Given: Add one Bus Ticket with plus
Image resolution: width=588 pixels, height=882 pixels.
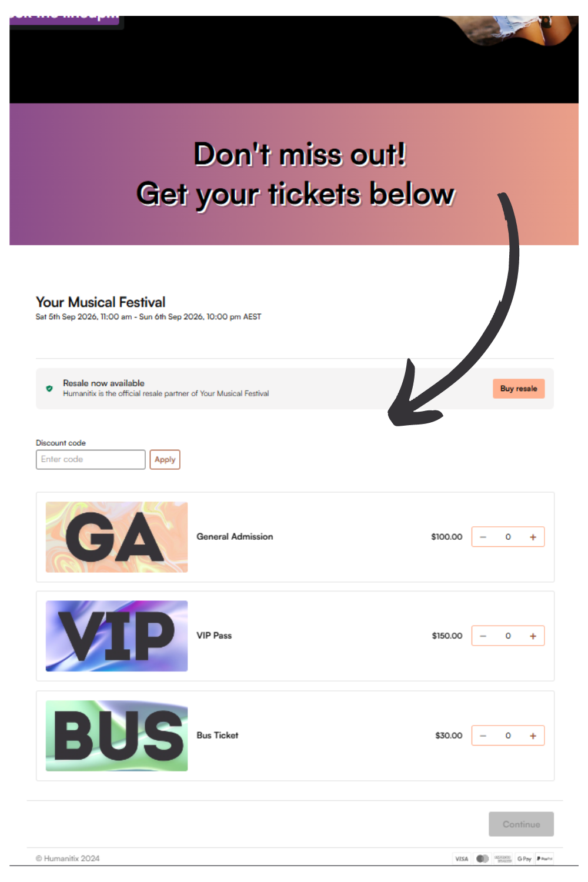Looking at the screenshot, I should tap(533, 736).
